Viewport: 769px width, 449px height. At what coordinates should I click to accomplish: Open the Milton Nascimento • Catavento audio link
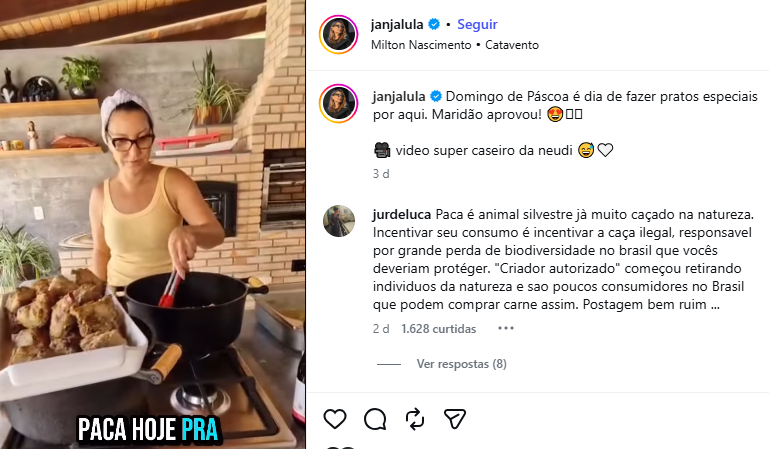click(455, 45)
